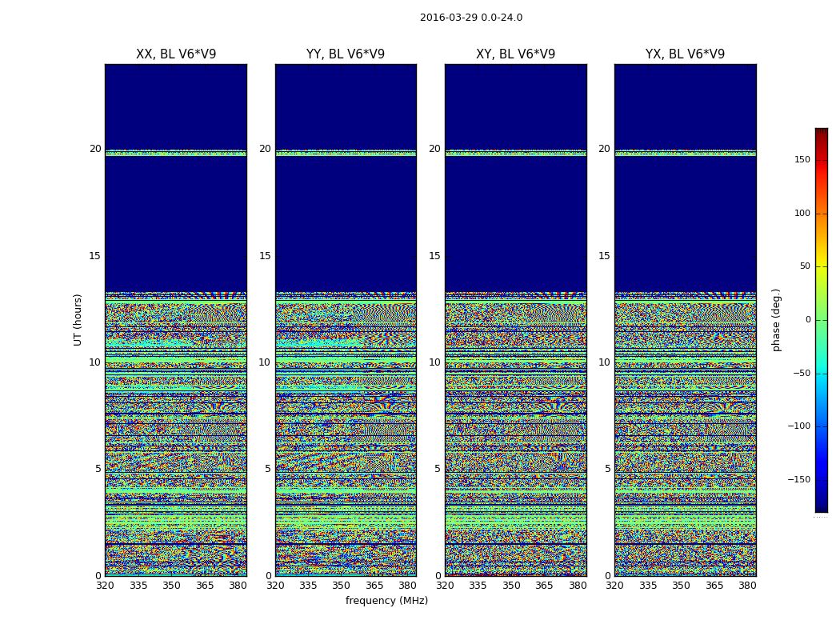Image resolution: width=840 pixels, height=640 pixels.
Task: Click the 20-hour data stripe in YX panel
Action: (x=686, y=153)
